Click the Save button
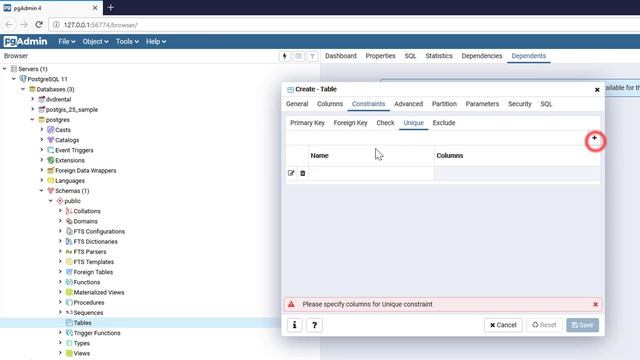Viewport: 640px width, 360px height. click(x=582, y=325)
